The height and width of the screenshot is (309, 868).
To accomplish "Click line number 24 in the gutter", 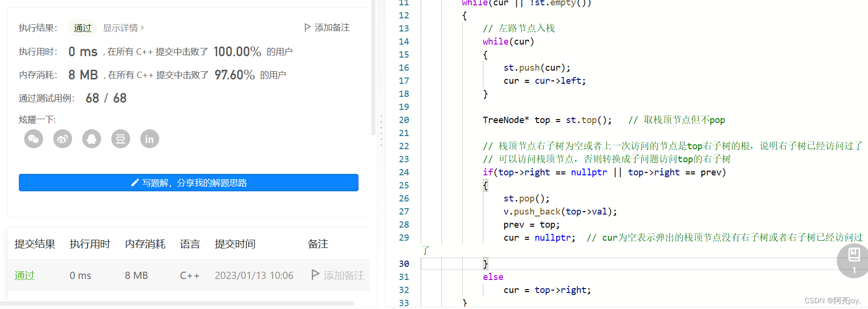I will click(404, 172).
